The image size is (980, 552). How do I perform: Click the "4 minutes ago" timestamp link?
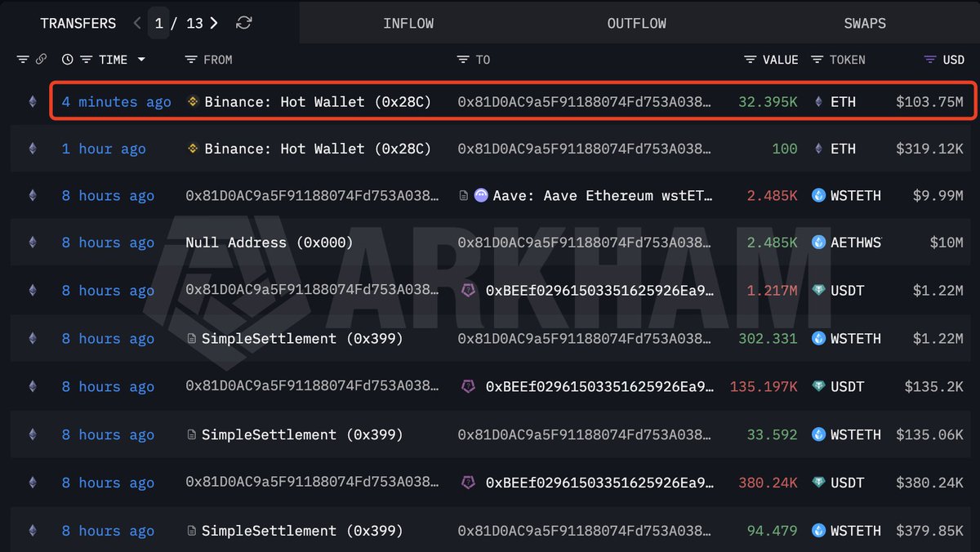[x=115, y=101]
